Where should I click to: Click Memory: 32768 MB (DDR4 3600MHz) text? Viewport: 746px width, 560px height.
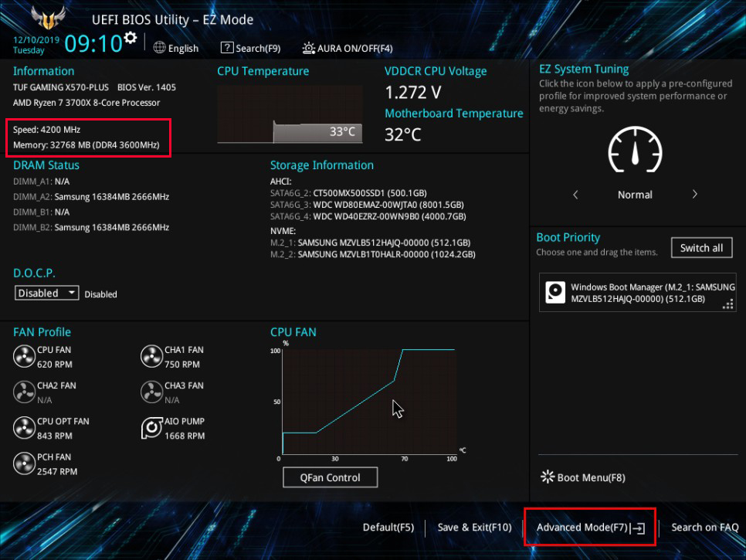[86, 144]
